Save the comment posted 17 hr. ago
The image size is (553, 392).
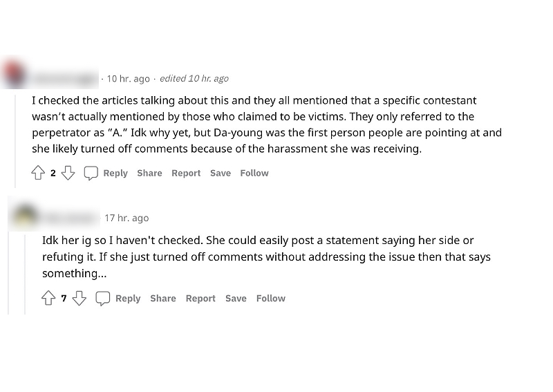coord(236,298)
